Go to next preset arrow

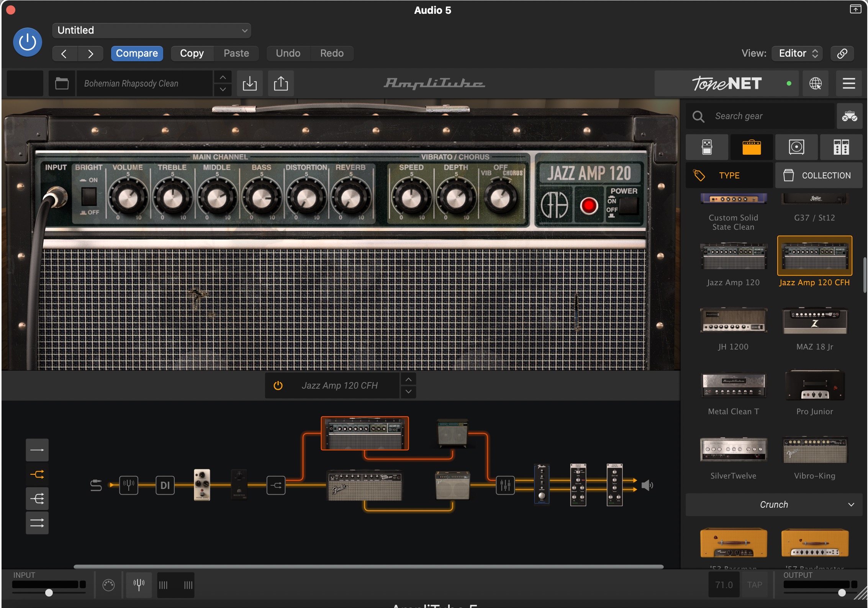coord(90,54)
